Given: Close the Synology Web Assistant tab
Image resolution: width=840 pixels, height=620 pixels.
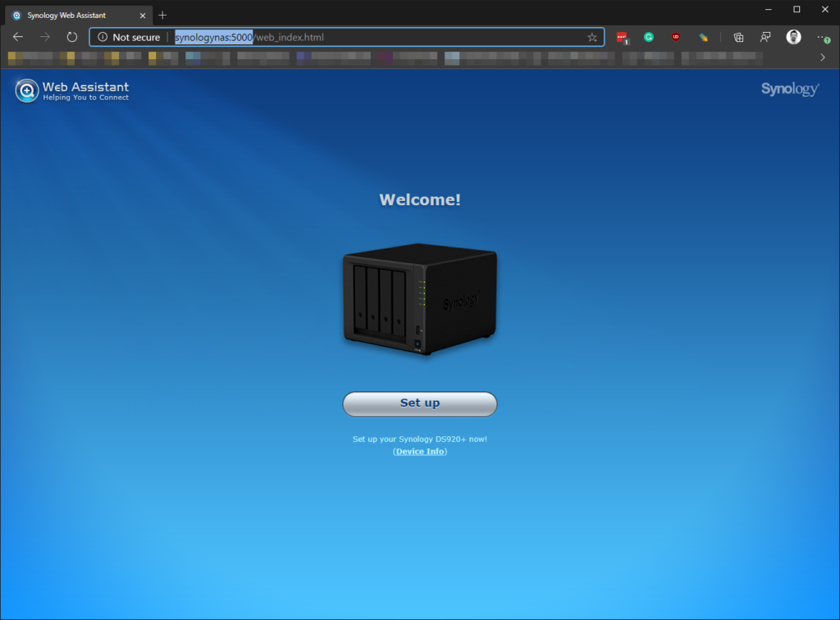Looking at the screenshot, I should tap(143, 16).
